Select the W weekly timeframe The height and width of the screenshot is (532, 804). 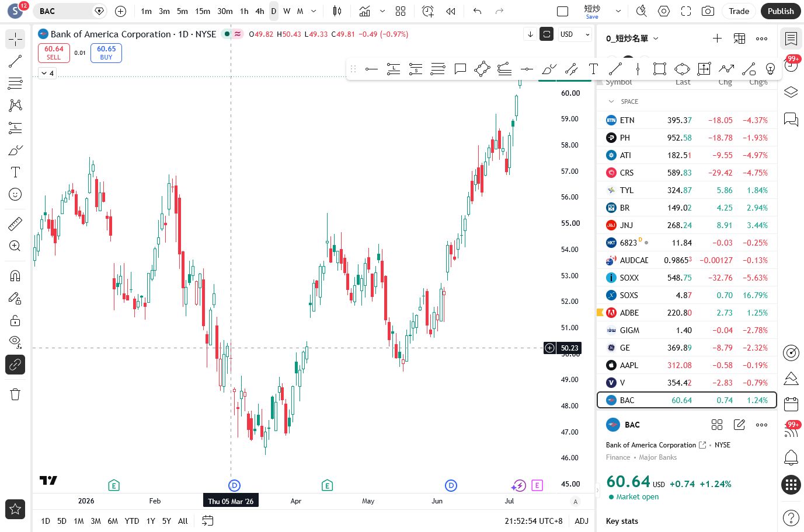[287, 11]
